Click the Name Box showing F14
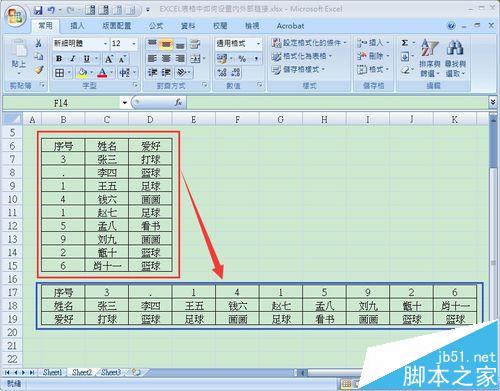Screen dimensions: 500x391 pos(62,103)
